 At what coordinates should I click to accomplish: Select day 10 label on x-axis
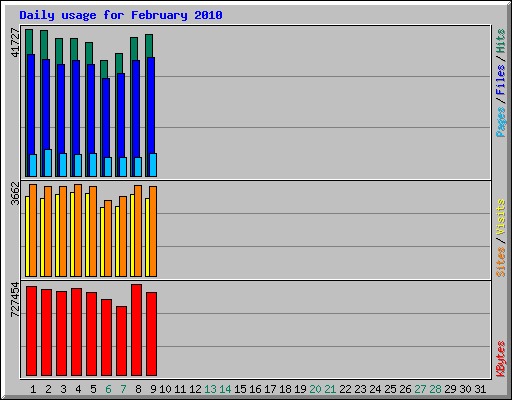165,389
